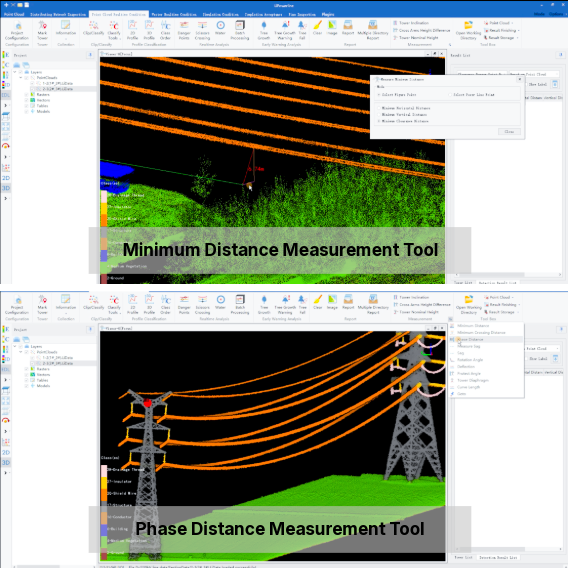The image size is (568, 568).
Task: Toggle Vectors layer checkbox in lower window
Action: pyautogui.click(x=26, y=375)
